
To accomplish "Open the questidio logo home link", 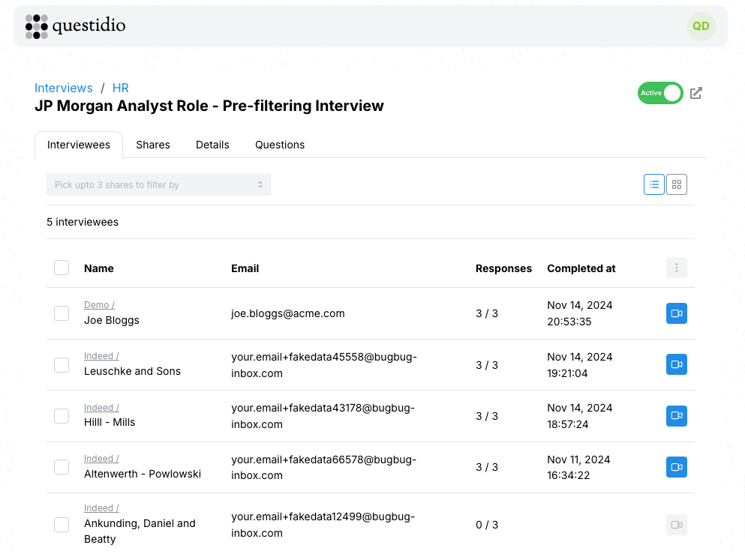I will tap(76, 26).
